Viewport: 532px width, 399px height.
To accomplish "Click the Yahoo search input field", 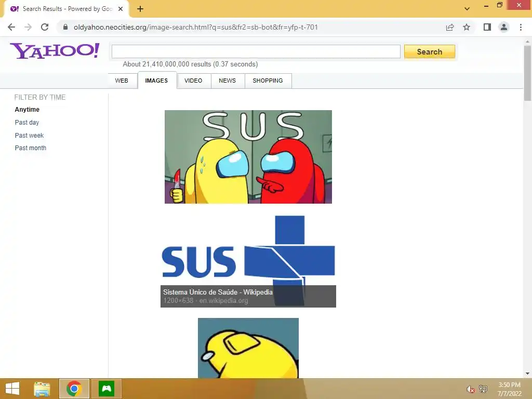I will pos(256,51).
